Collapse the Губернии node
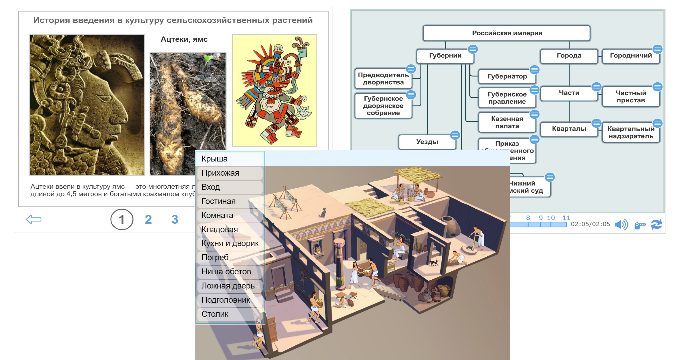The width and height of the screenshot is (685, 360). 472,48
